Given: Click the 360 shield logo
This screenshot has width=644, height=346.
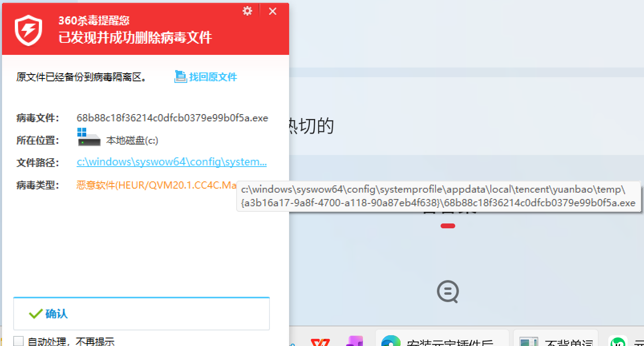Looking at the screenshot, I should 28,30.
